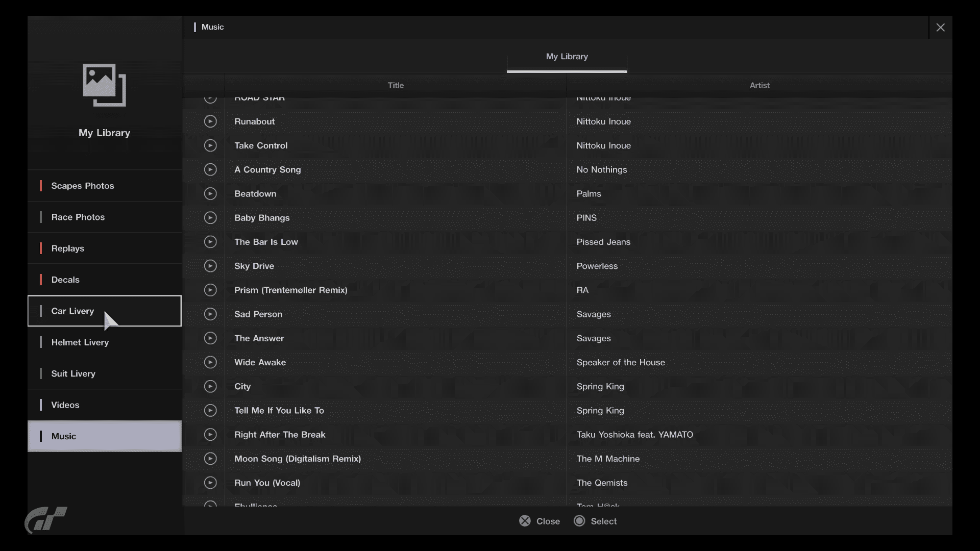Play The Bar Is Low track
Screen dimensions: 980x551
tap(210, 242)
